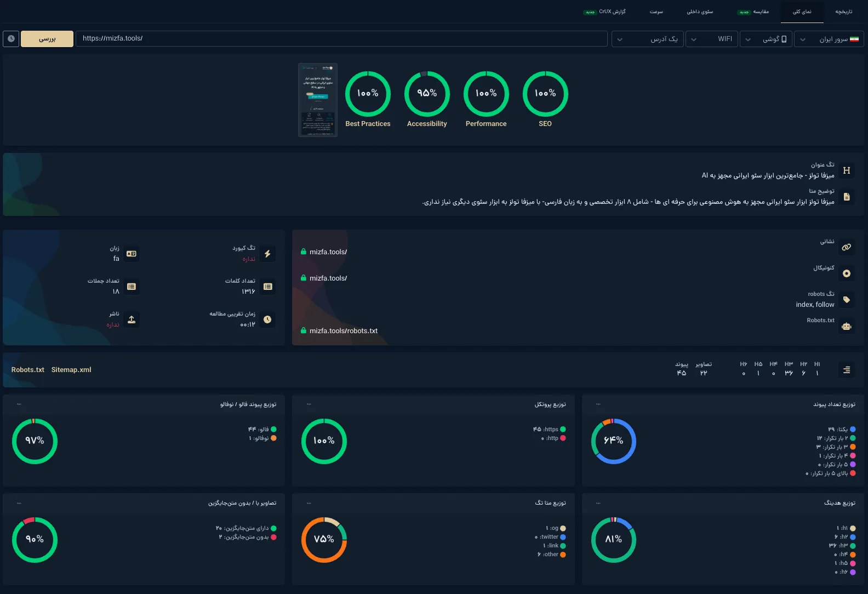Click the sentence count (تعداد جملات) icon
The image size is (868, 594).
click(x=132, y=287)
